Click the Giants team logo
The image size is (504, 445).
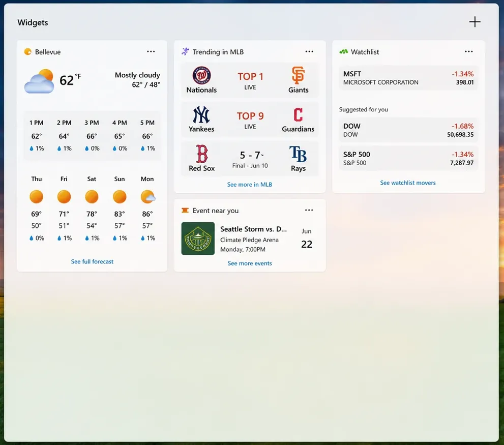click(x=298, y=75)
